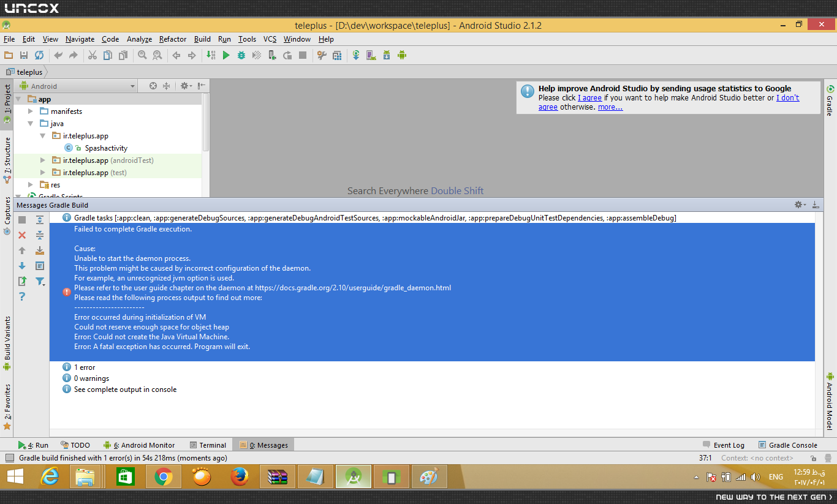Click the Cut scissors icon

point(93,55)
